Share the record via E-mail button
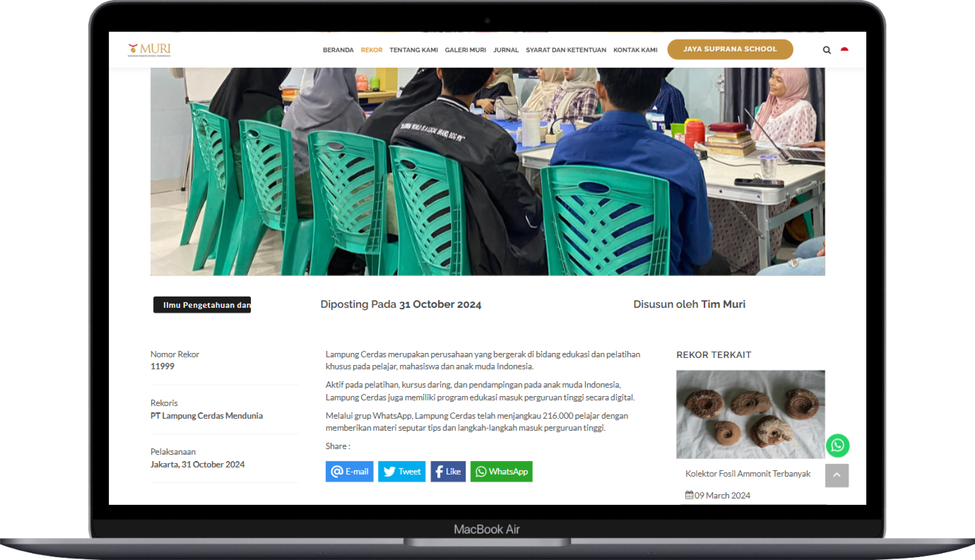The height and width of the screenshot is (560, 975). 349,472
